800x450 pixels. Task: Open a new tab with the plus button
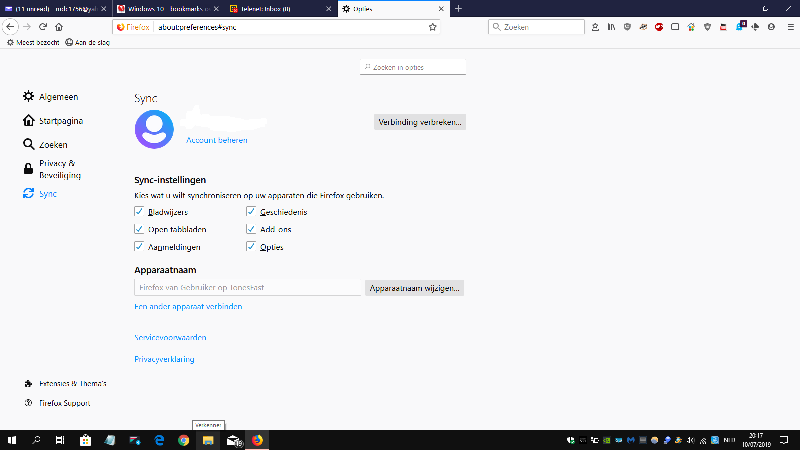pyautogui.click(x=458, y=9)
